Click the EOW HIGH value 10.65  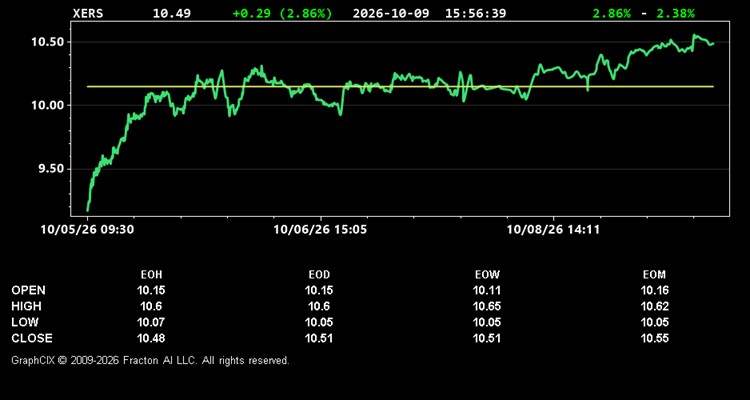(487, 306)
